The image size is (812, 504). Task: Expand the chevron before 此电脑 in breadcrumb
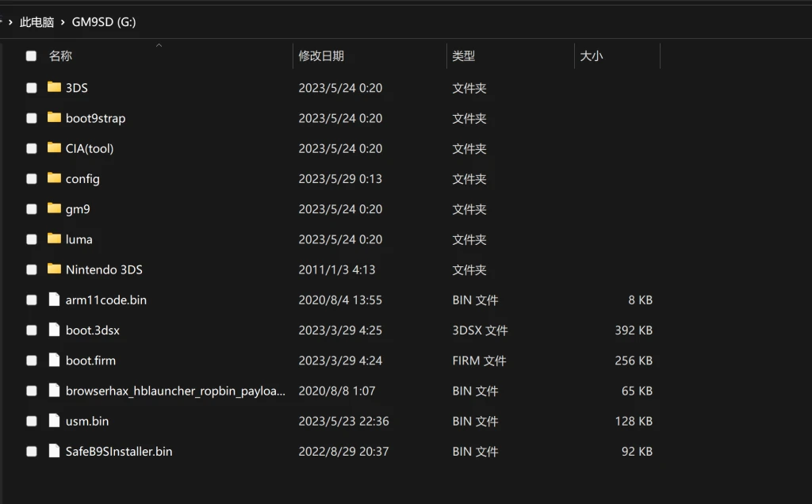pyautogui.click(x=10, y=22)
